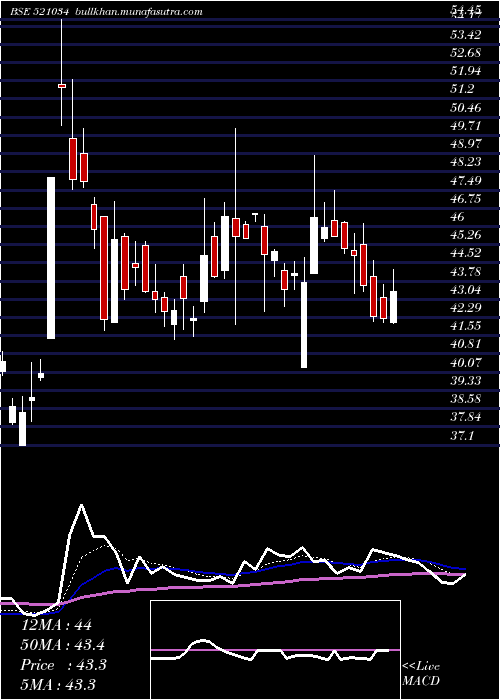Click the 12MA : 44 indicator text
500x700 pixels.
pos(56,625)
